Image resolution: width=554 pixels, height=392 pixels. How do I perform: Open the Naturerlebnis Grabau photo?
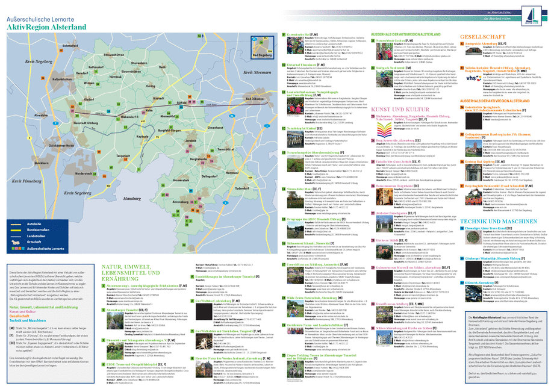(384, 52)
